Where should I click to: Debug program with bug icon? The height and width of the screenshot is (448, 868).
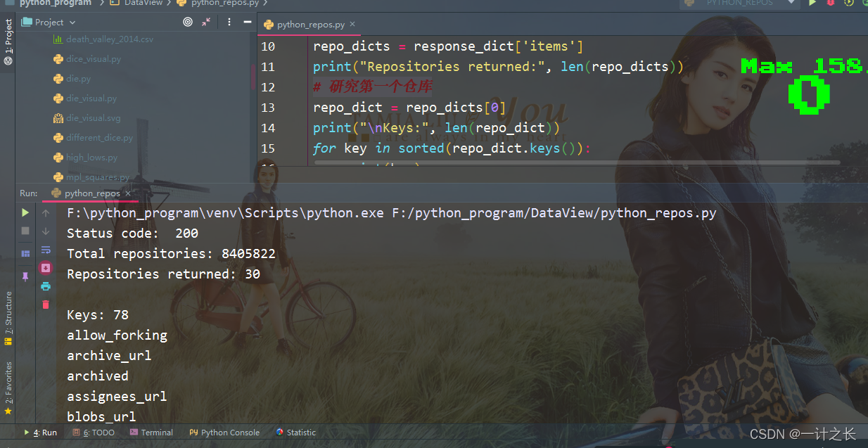pyautogui.click(x=831, y=3)
